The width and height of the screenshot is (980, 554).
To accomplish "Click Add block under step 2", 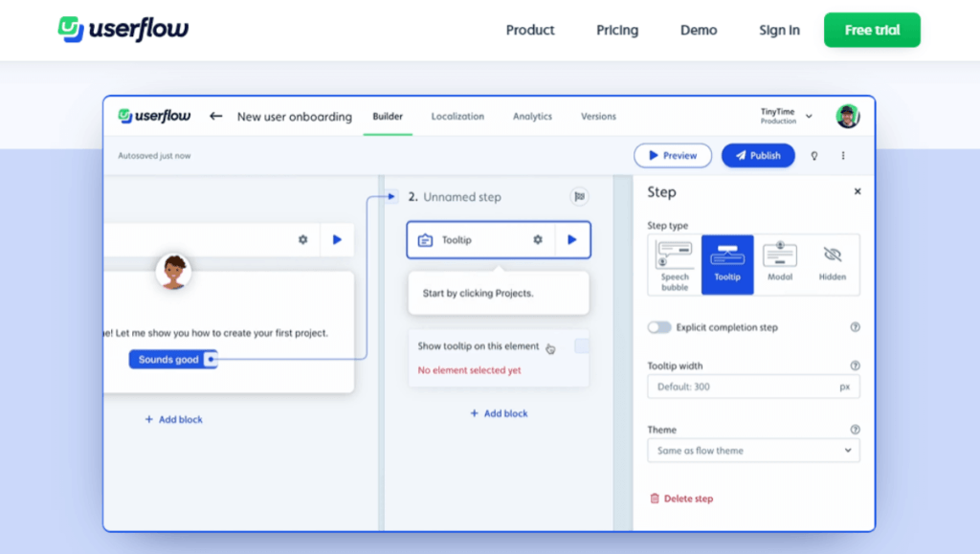I will [499, 413].
